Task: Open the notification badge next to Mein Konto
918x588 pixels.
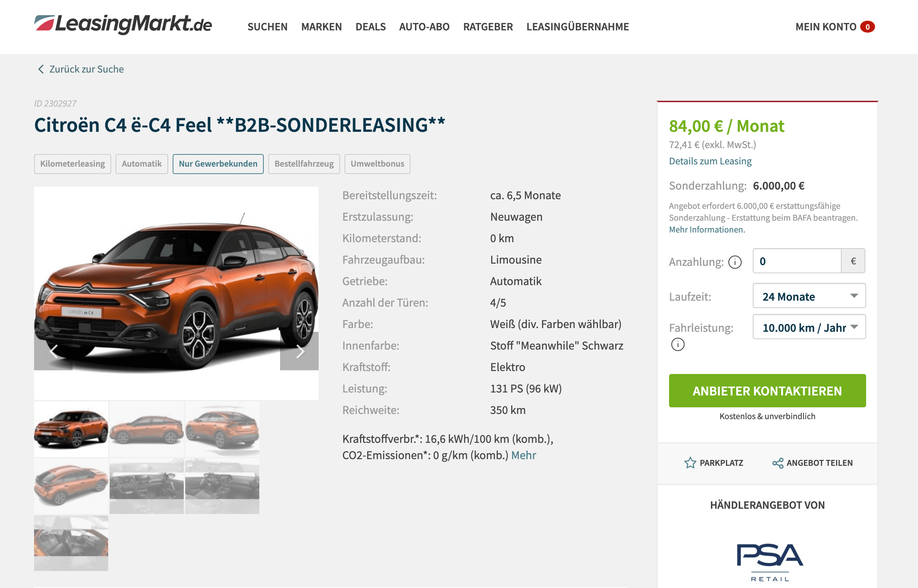Action: 867,27
